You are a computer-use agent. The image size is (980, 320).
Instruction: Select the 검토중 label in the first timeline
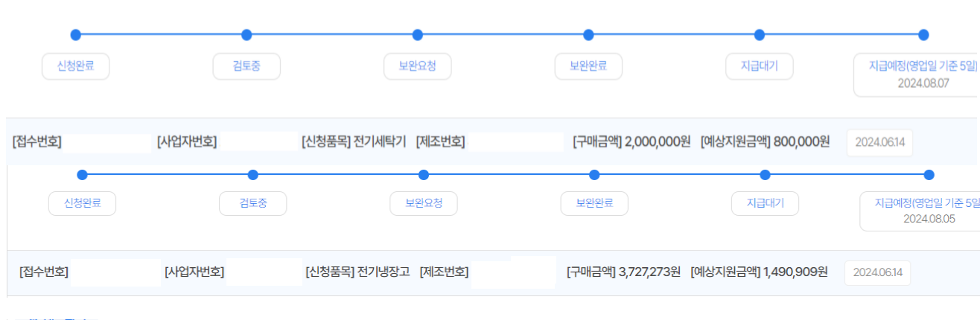click(246, 66)
